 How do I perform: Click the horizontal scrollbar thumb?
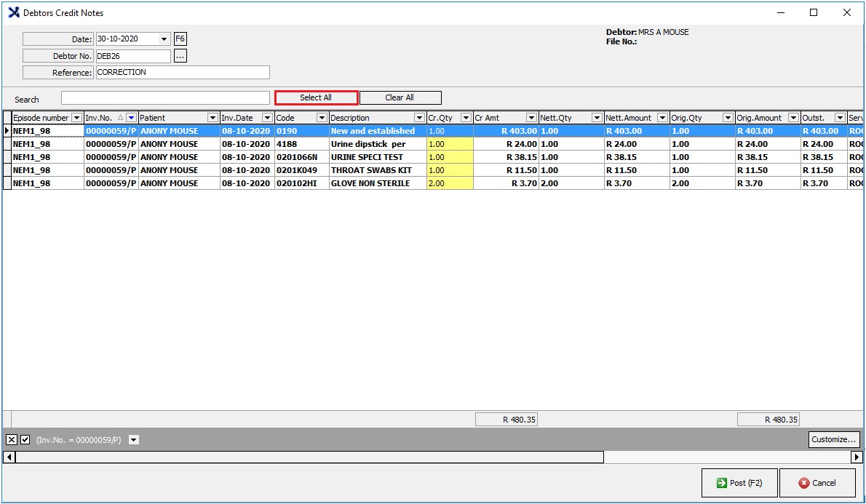coord(309,457)
